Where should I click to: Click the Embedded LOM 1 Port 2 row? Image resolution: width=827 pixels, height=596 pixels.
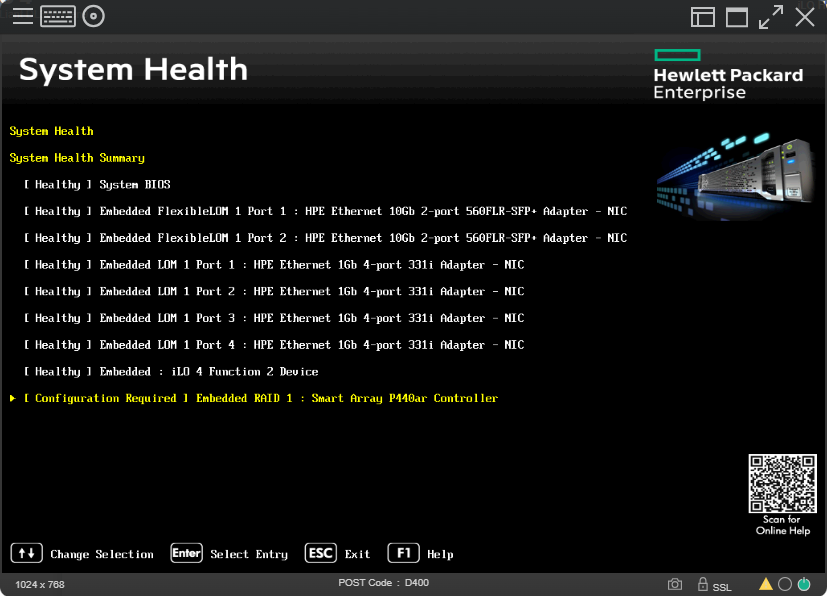click(x=274, y=292)
